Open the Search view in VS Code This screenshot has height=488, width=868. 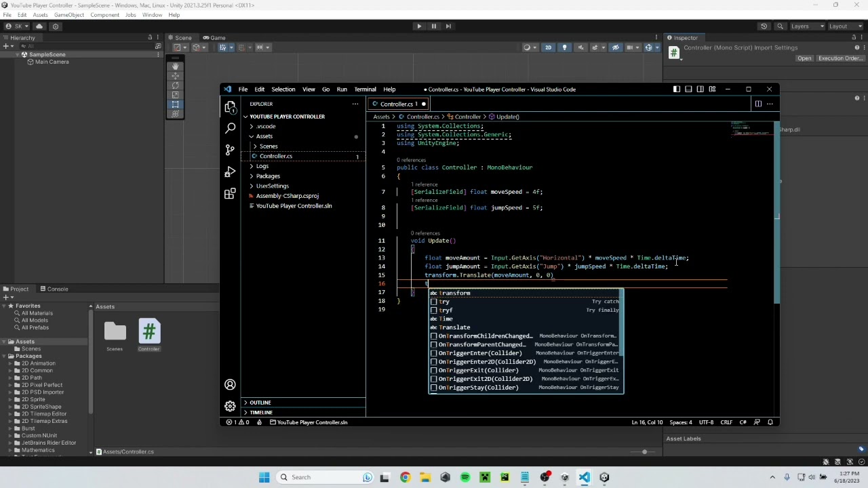point(230,128)
